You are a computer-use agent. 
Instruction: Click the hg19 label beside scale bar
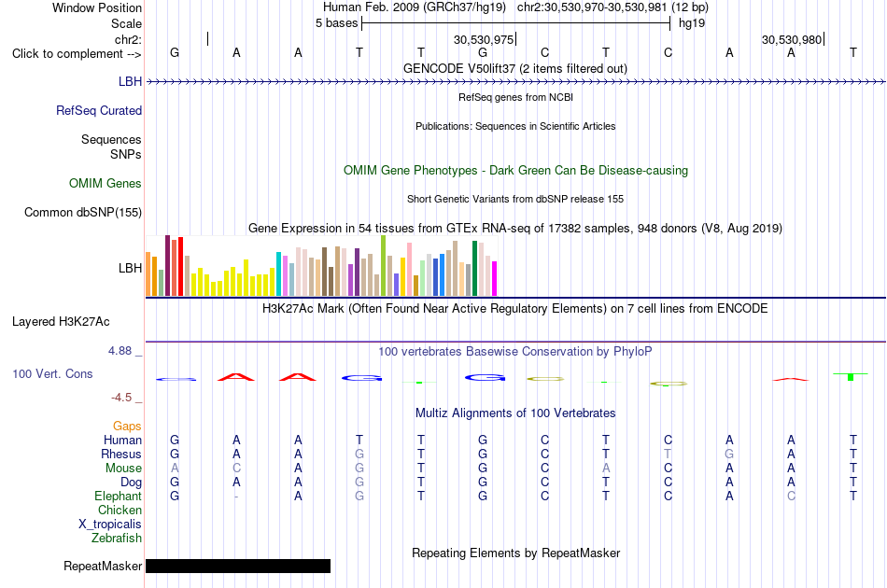click(x=692, y=23)
